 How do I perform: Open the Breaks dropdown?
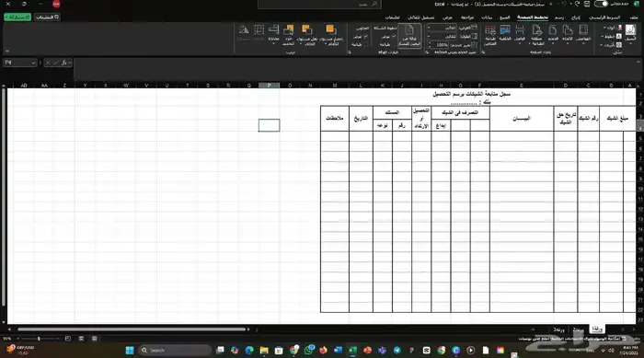[x=520, y=35]
